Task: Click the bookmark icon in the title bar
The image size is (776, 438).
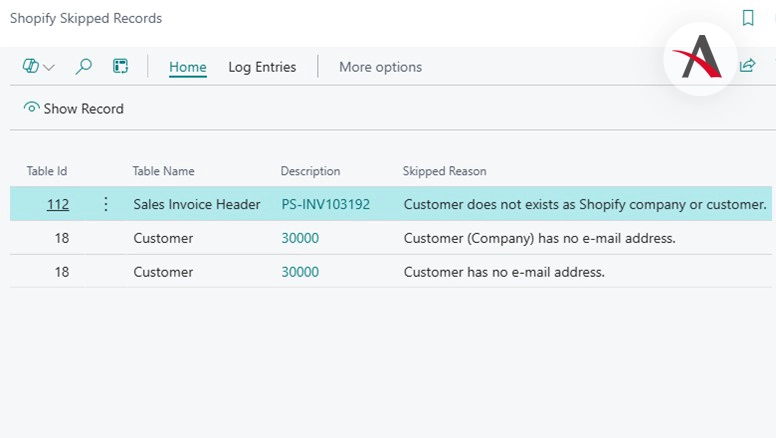Action: [748, 18]
